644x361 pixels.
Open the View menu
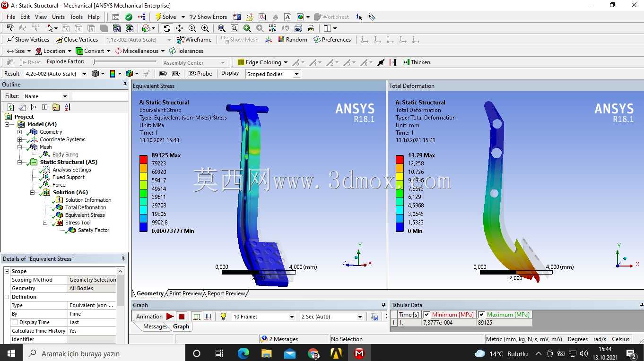[41, 17]
